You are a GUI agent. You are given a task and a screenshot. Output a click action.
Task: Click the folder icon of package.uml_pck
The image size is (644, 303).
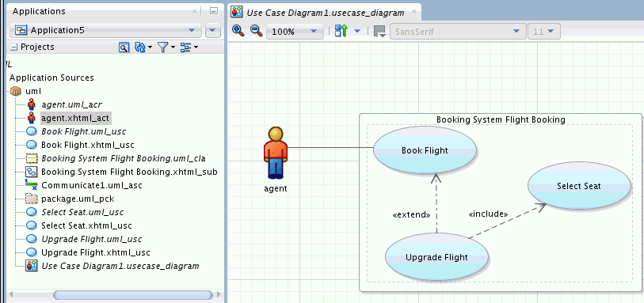(x=31, y=199)
